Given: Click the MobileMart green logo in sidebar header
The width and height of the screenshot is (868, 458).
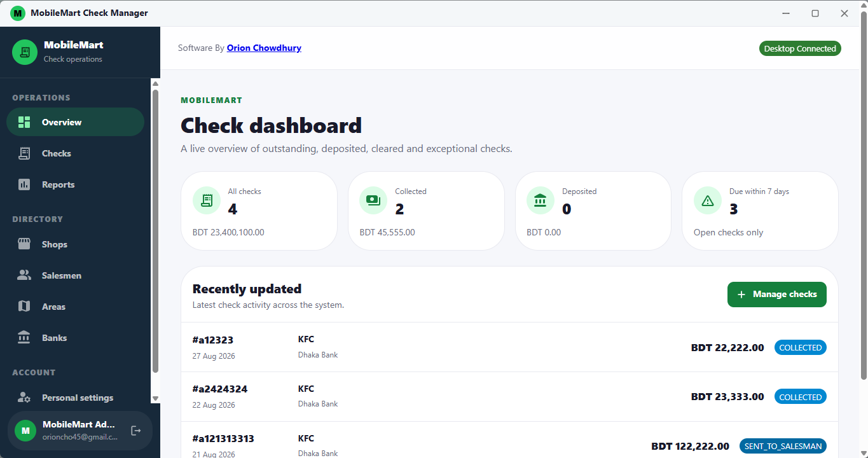Looking at the screenshot, I should pos(25,52).
